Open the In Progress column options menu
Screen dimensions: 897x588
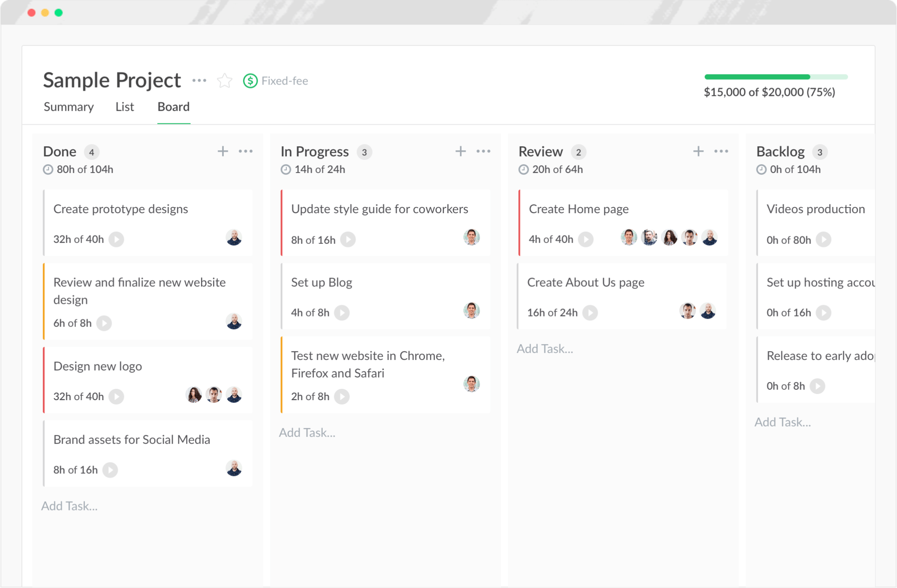[x=484, y=151]
